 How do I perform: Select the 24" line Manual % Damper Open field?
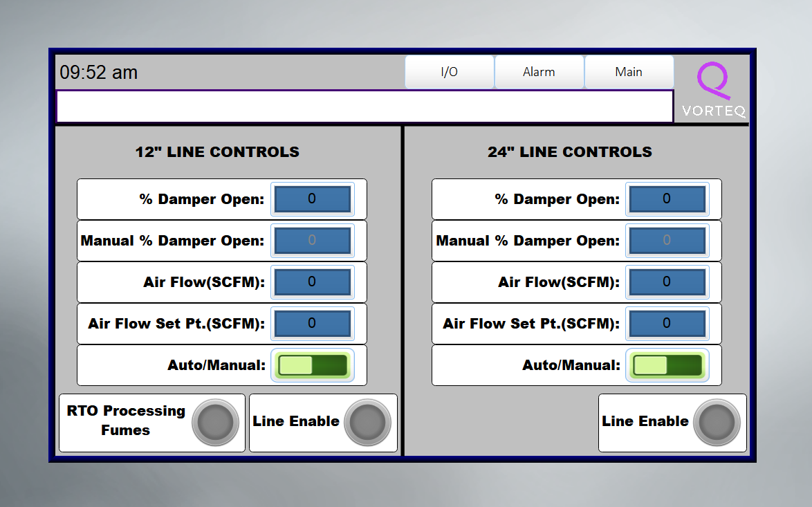click(x=667, y=241)
